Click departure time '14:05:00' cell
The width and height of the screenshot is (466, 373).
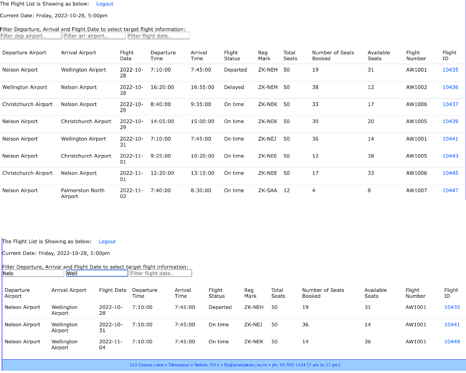[x=162, y=121]
